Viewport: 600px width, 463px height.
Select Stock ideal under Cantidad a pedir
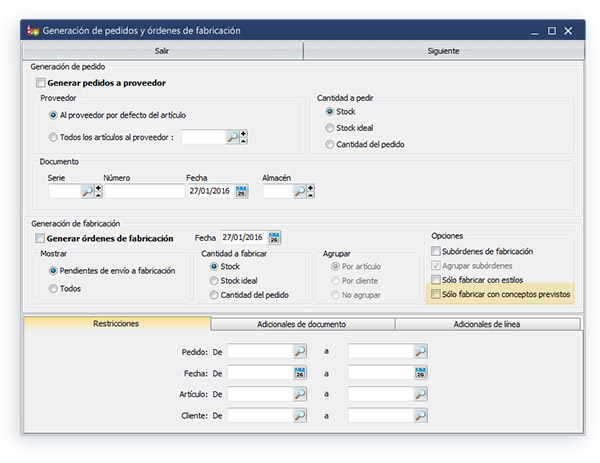pos(330,128)
